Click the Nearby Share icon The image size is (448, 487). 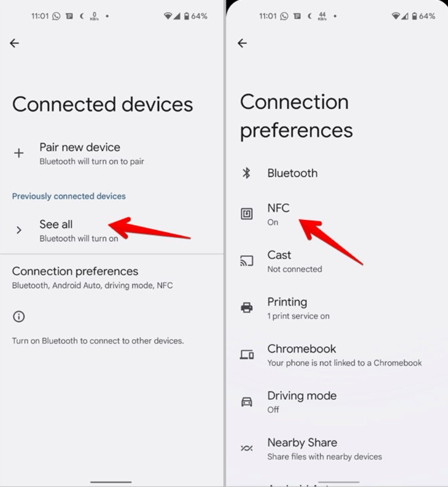tap(247, 448)
